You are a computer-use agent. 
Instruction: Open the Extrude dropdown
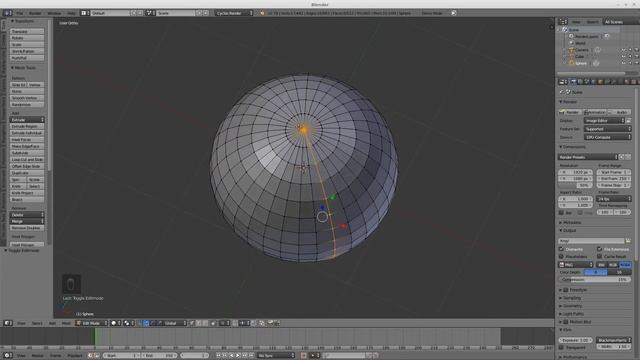pyautogui.click(x=27, y=120)
